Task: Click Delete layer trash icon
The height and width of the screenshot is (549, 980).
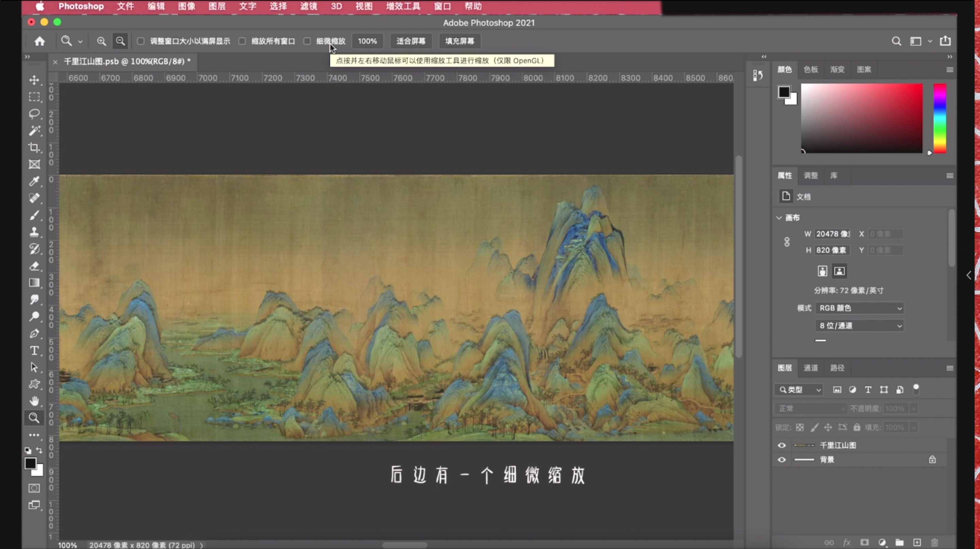Action: coord(935,542)
